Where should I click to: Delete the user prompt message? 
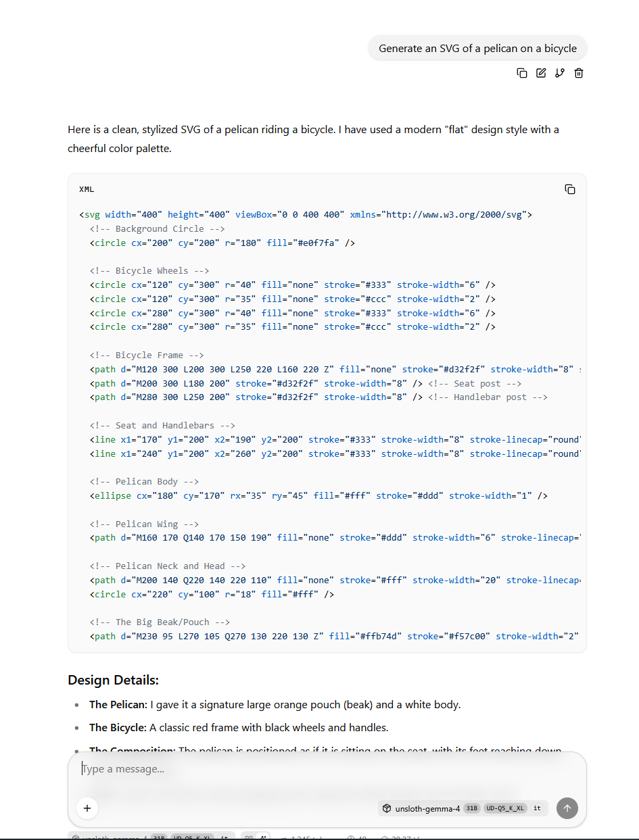[x=579, y=73]
